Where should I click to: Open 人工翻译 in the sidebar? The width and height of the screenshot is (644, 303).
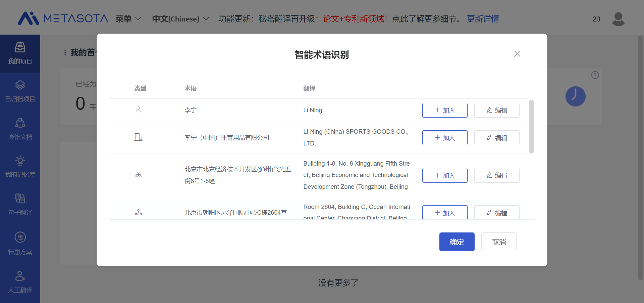[20, 282]
